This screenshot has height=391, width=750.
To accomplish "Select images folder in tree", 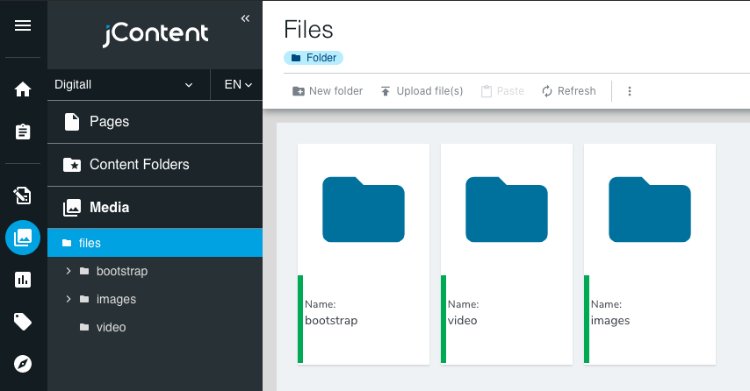I will [x=116, y=299].
